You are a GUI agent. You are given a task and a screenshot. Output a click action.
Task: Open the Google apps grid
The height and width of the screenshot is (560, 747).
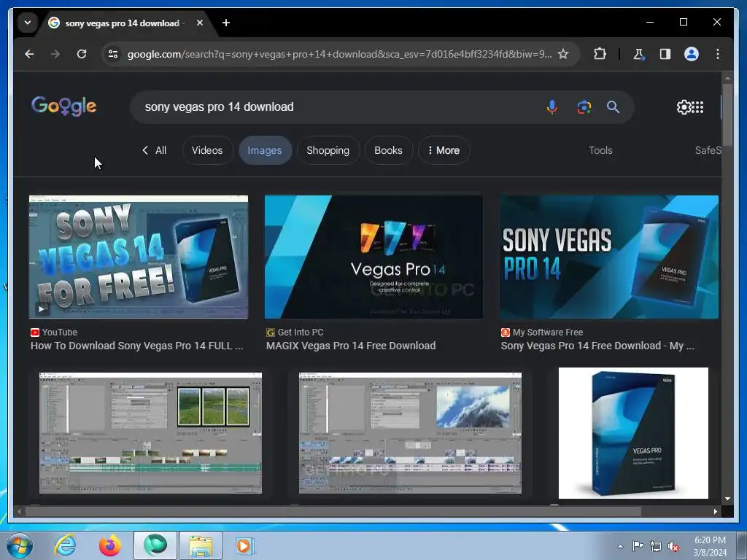click(x=697, y=107)
